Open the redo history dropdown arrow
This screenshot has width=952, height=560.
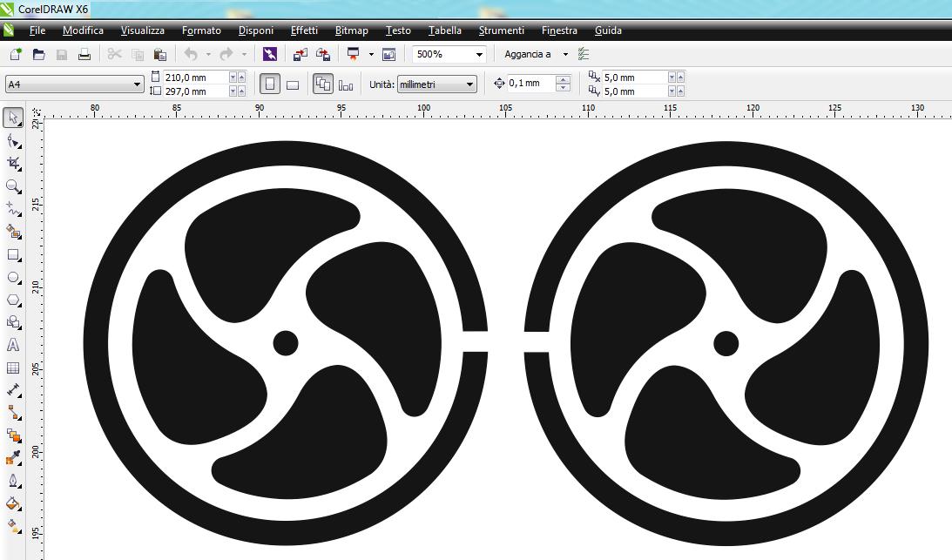pos(244,55)
